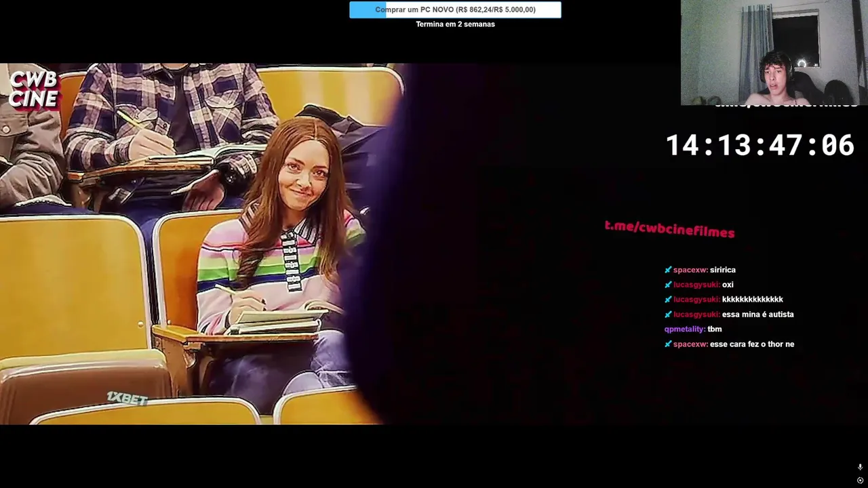The image size is (868, 488).
Task: Click username spacexw on the 'siririca' message
Action: [690, 270]
